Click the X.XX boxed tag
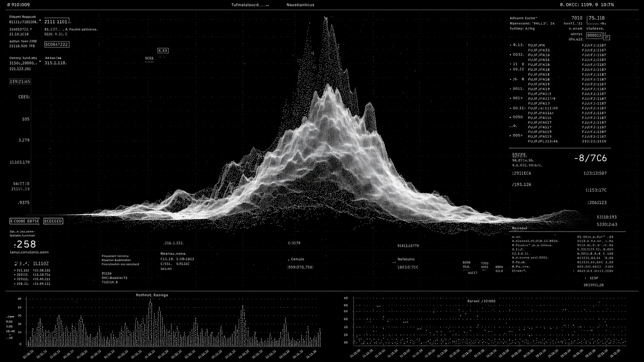 click(x=163, y=50)
